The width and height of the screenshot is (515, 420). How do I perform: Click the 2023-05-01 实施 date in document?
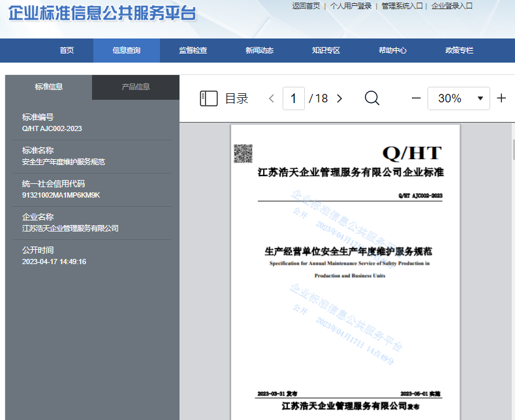tap(420, 394)
